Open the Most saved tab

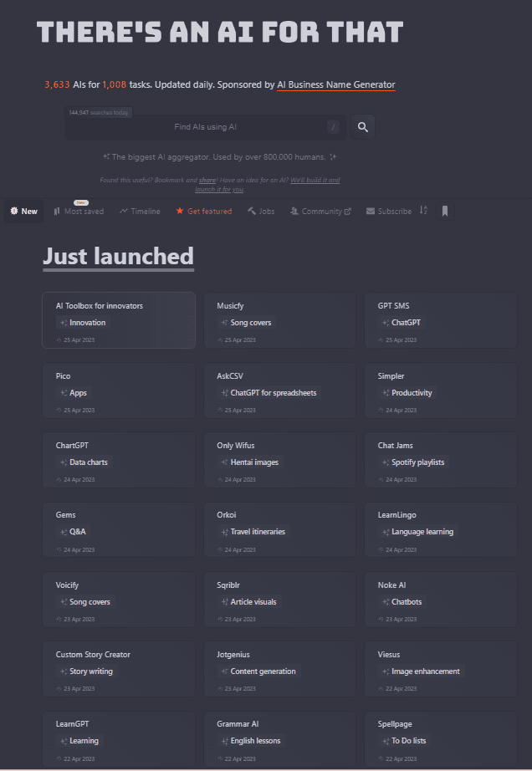79,212
